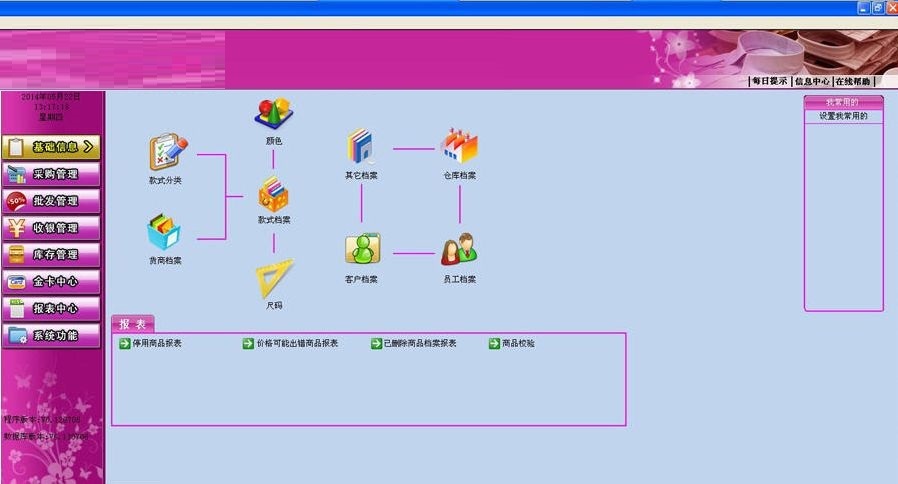898x484 pixels.
Task: Expand the 基础信息 sidebar section
Action: tap(52, 147)
